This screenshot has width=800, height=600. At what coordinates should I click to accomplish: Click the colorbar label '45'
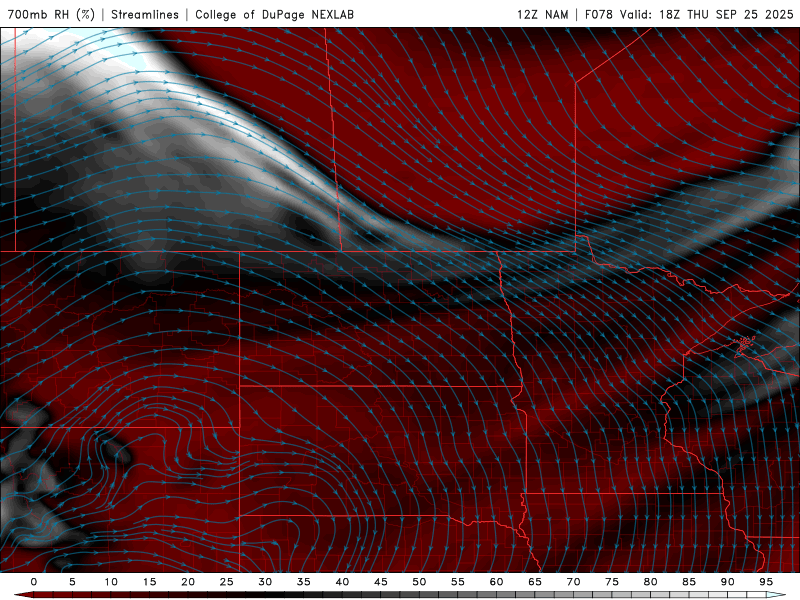381,582
